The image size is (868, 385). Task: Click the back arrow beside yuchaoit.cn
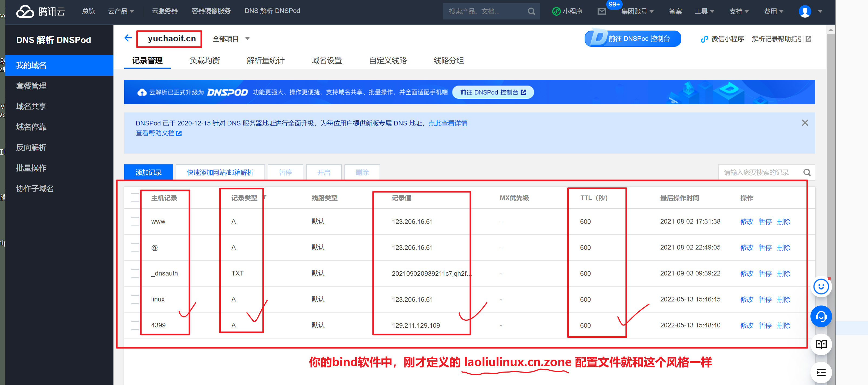pyautogui.click(x=128, y=38)
